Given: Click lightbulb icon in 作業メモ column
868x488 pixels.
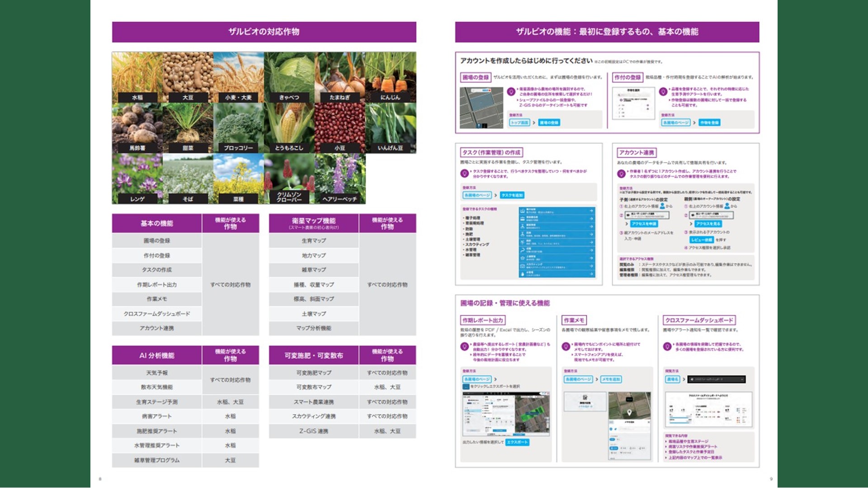Looking at the screenshot, I should (566, 347).
